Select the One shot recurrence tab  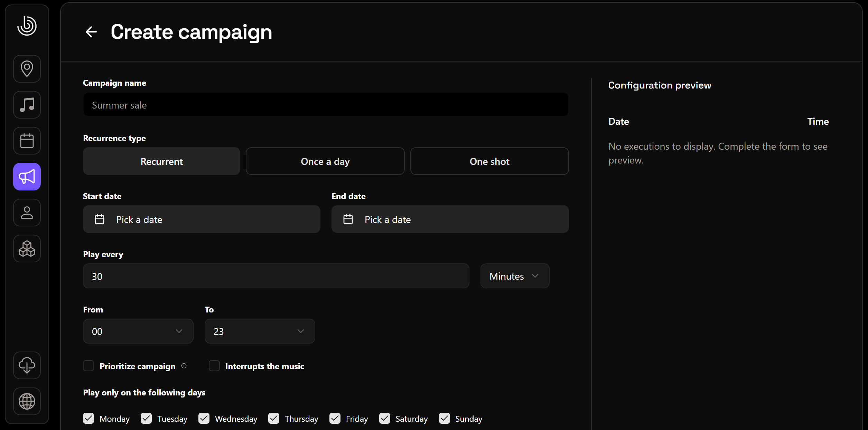coord(489,161)
